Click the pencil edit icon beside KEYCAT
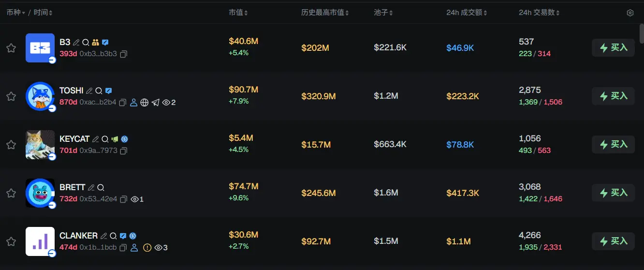The height and width of the screenshot is (270, 644). [x=95, y=139]
